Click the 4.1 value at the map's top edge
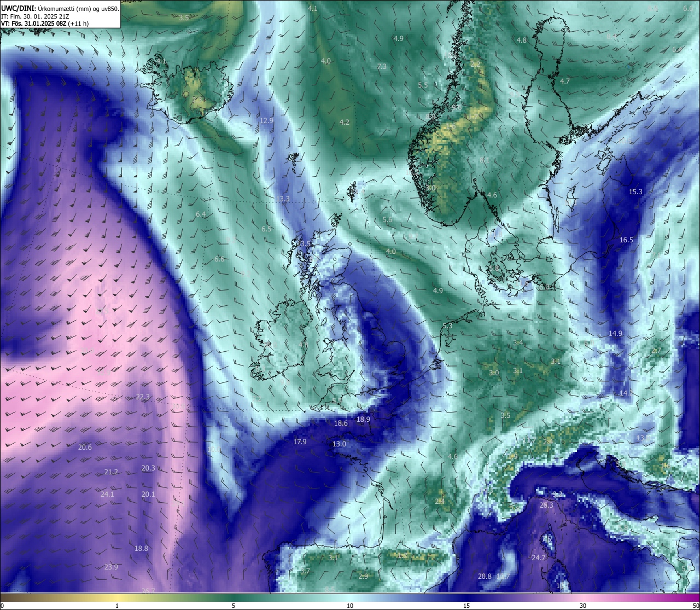Screen dimensions: 700x610 312,8
